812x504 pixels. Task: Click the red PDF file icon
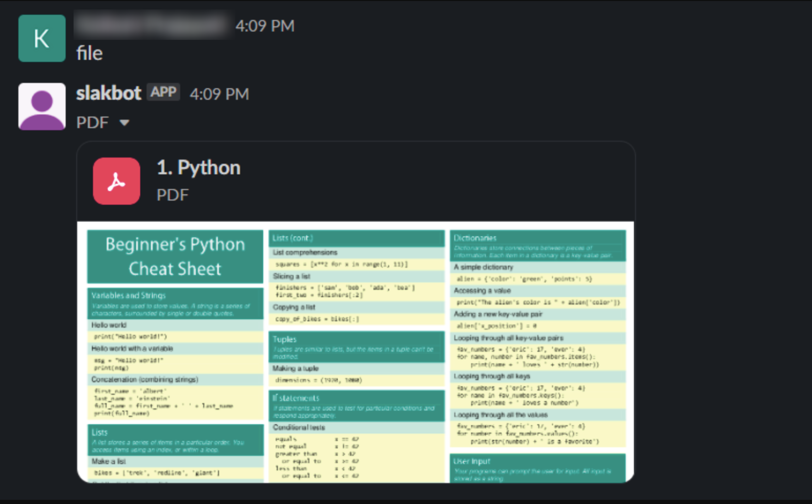(x=117, y=181)
